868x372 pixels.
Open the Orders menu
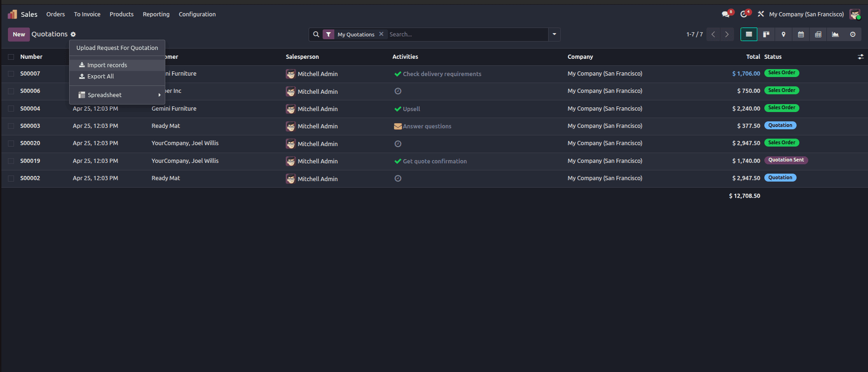pos(56,14)
